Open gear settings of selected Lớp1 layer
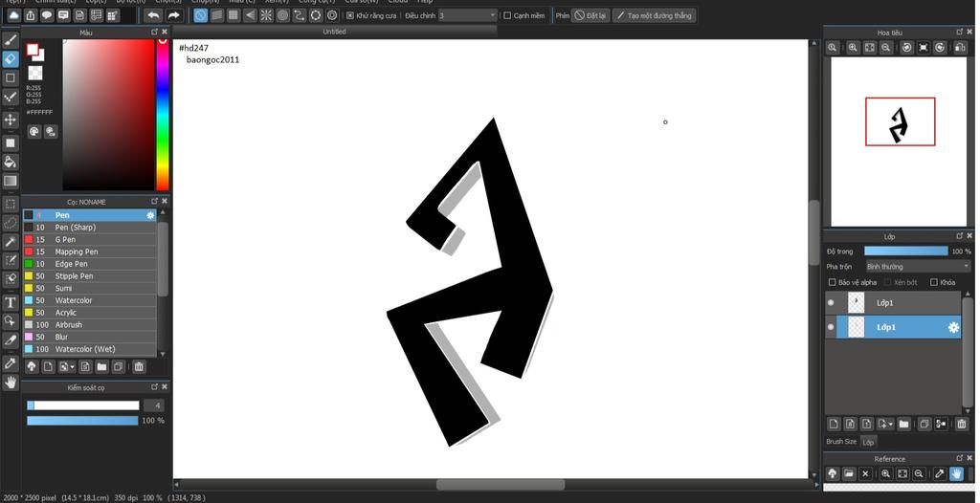Viewport: 980px width, 503px height. coord(953,327)
